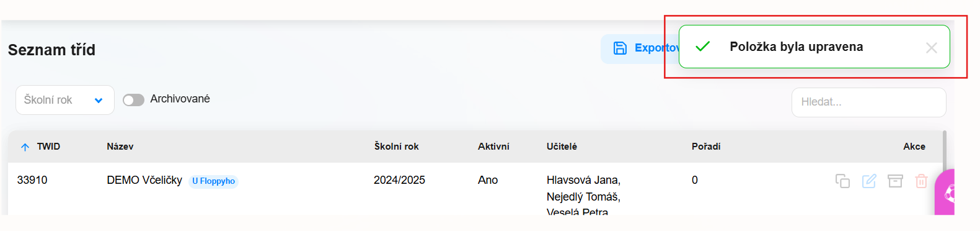Select the DEMO Včeličky class name
Viewport: 980px width, 231px height.
click(x=144, y=180)
